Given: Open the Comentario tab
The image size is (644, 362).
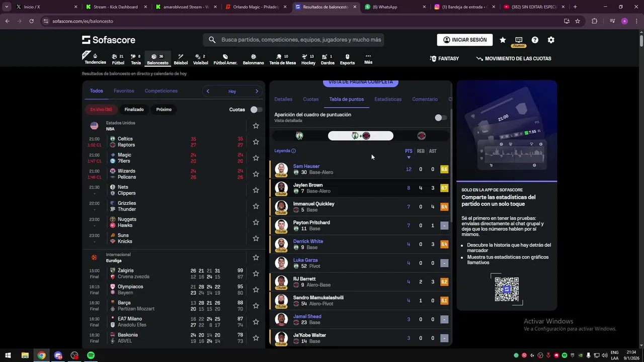Looking at the screenshot, I should tap(425, 100).
